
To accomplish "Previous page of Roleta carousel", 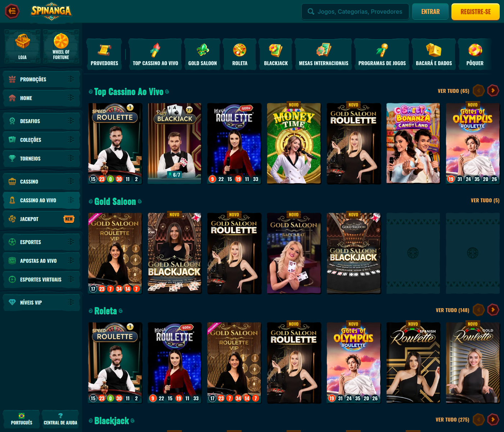I will [478, 310].
